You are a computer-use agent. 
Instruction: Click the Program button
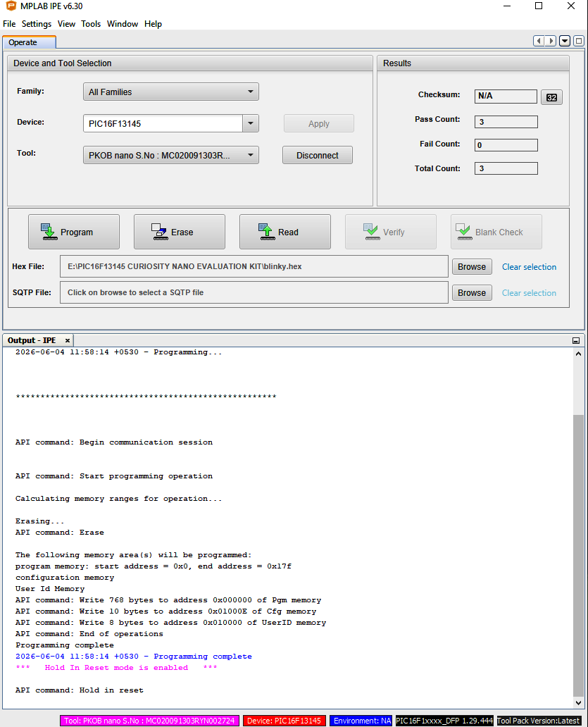[74, 232]
